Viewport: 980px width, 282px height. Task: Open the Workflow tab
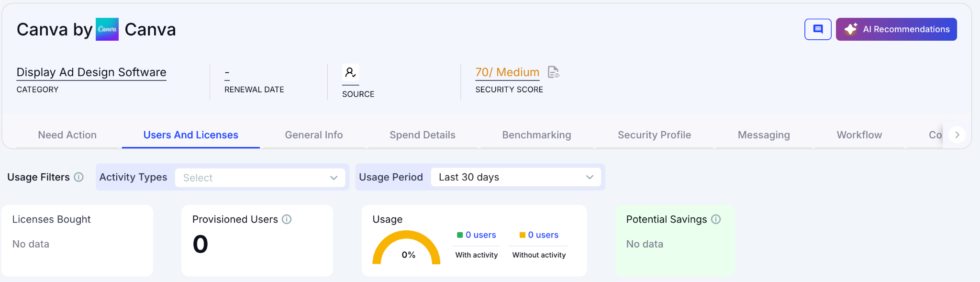859,135
